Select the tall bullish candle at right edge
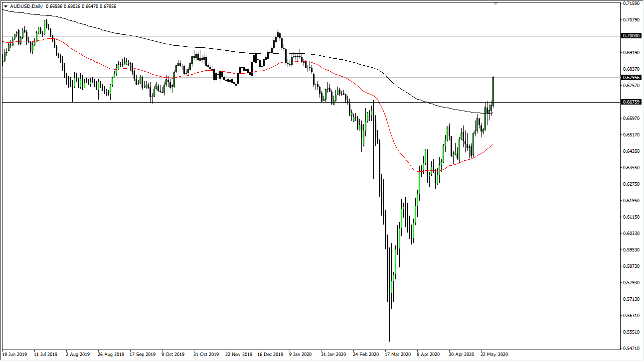Viewport: 644px width, 361px height. coord(492,92)
